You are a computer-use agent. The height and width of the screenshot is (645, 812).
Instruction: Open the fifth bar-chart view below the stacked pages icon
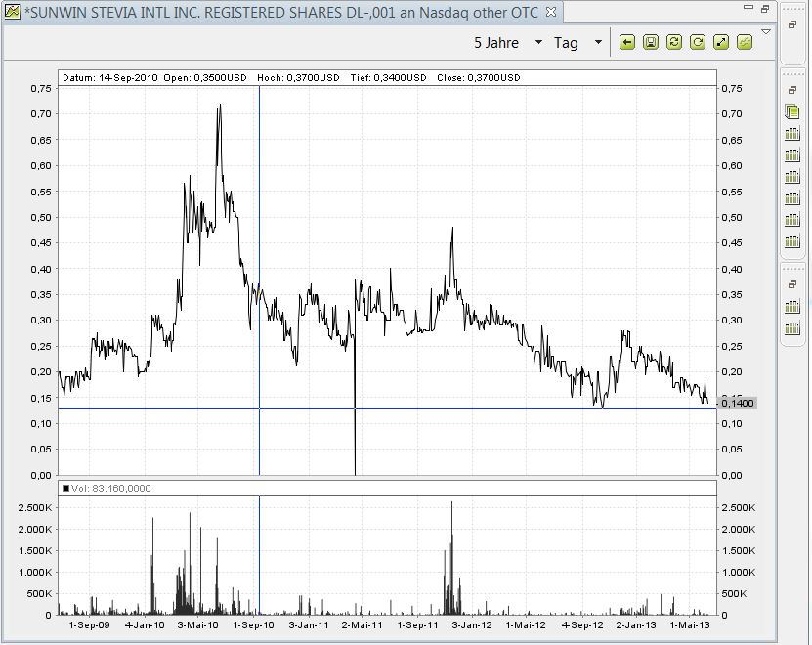[791, 219]
